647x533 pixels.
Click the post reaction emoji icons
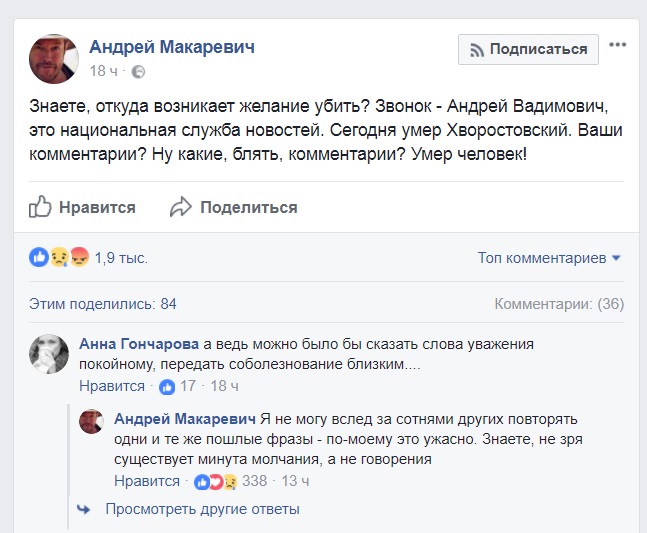(59, 258)
